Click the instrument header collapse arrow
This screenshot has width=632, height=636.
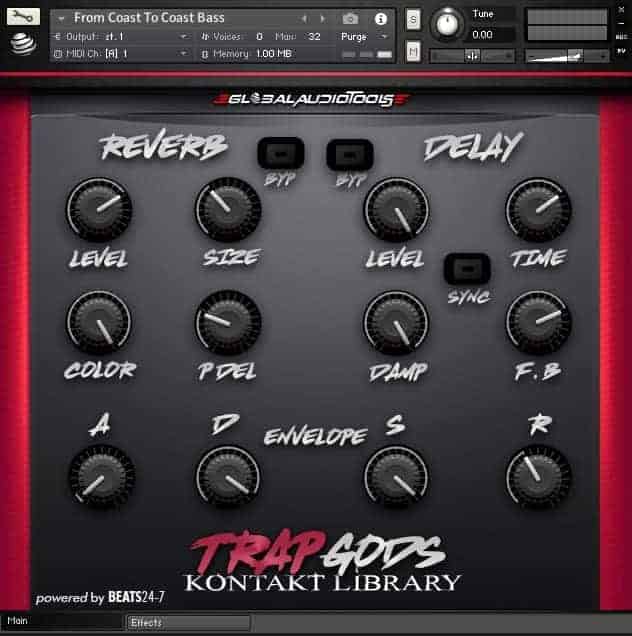tap(61, 19)
